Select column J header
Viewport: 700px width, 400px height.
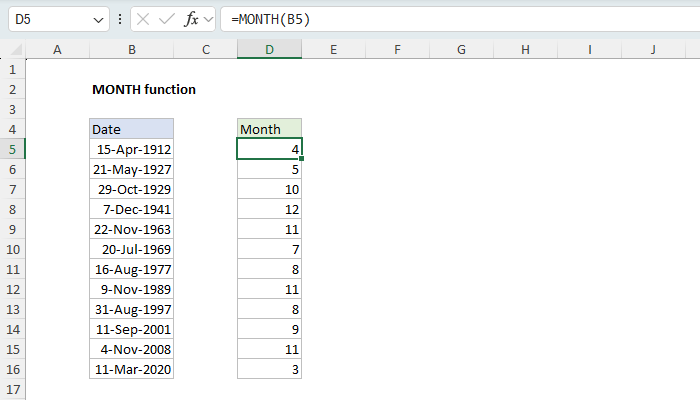click(x=652, y=49)
